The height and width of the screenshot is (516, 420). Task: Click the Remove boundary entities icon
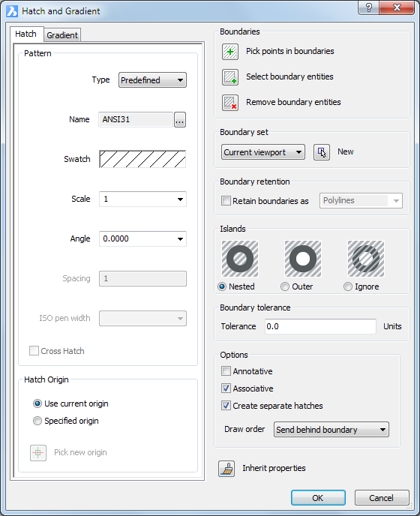[230, 103]
